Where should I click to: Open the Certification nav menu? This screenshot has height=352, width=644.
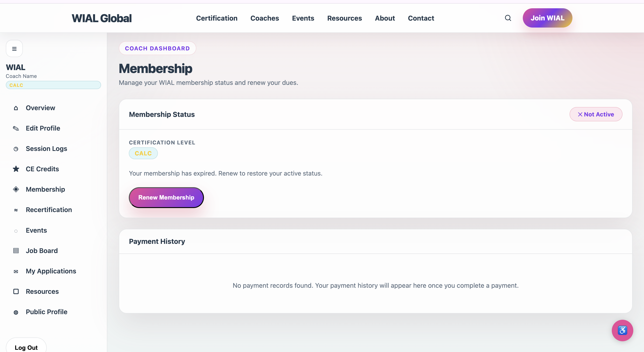coord(216,18)
